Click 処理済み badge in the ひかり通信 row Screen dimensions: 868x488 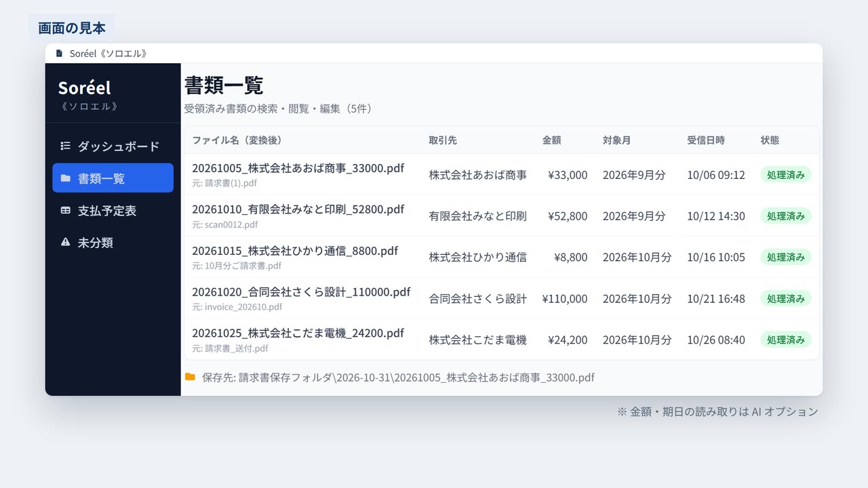(786, 258)
